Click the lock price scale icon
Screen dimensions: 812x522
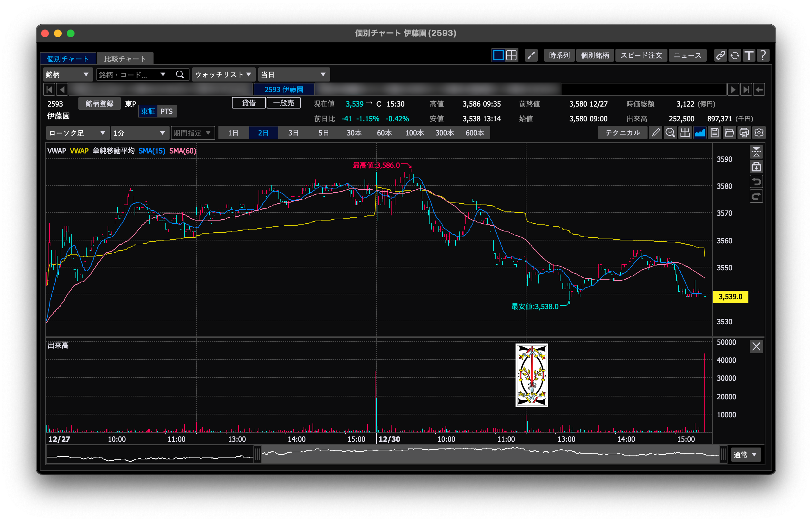[x=756, y=167]
